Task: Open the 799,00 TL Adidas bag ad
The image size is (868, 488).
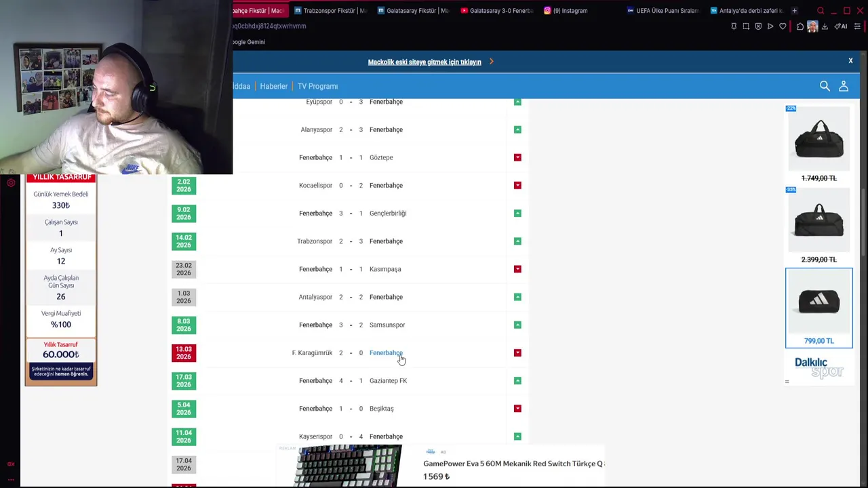Action: [x=819, y=308]
